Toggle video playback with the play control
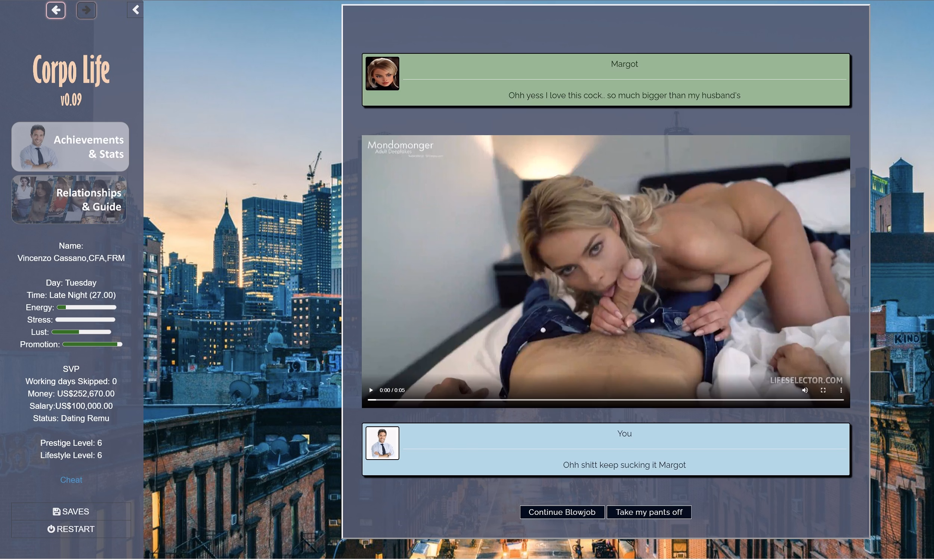This screenshot has width=934, height=560. click(370, 390)
